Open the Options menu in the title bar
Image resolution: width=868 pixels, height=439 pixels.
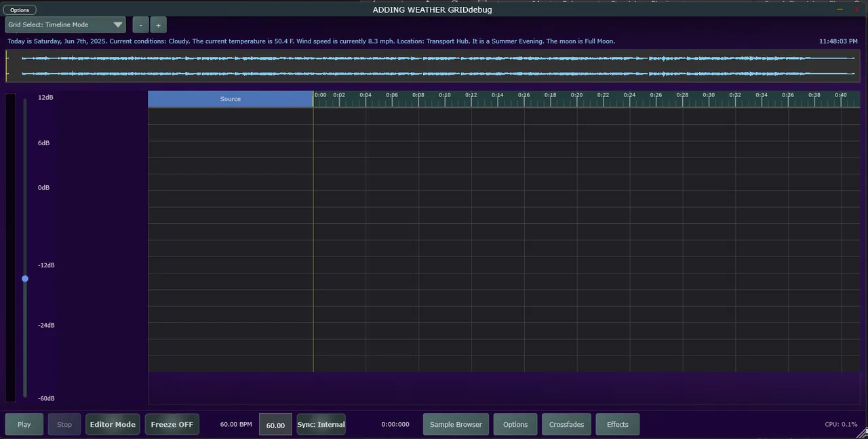click(20, 10)
